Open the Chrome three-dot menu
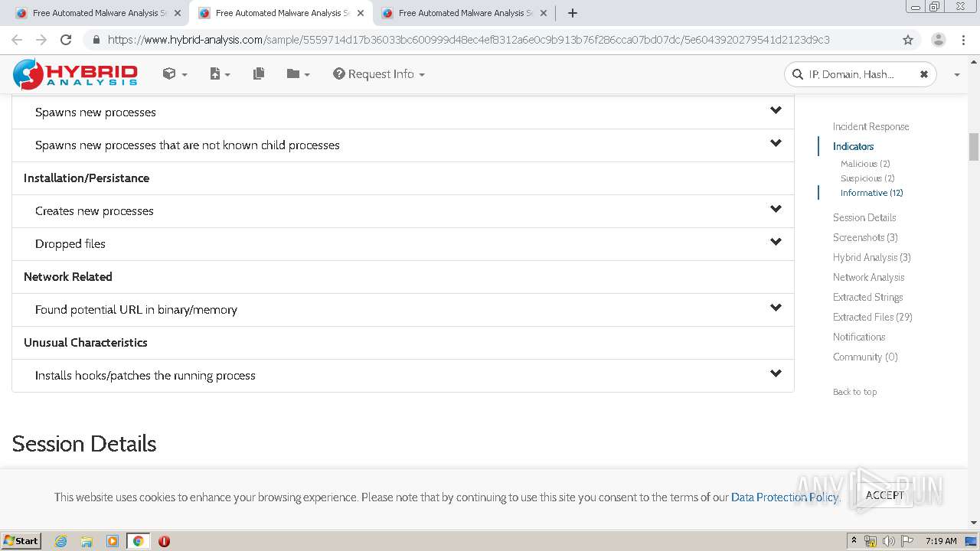The image size is (980, 551). click(964, 40)
